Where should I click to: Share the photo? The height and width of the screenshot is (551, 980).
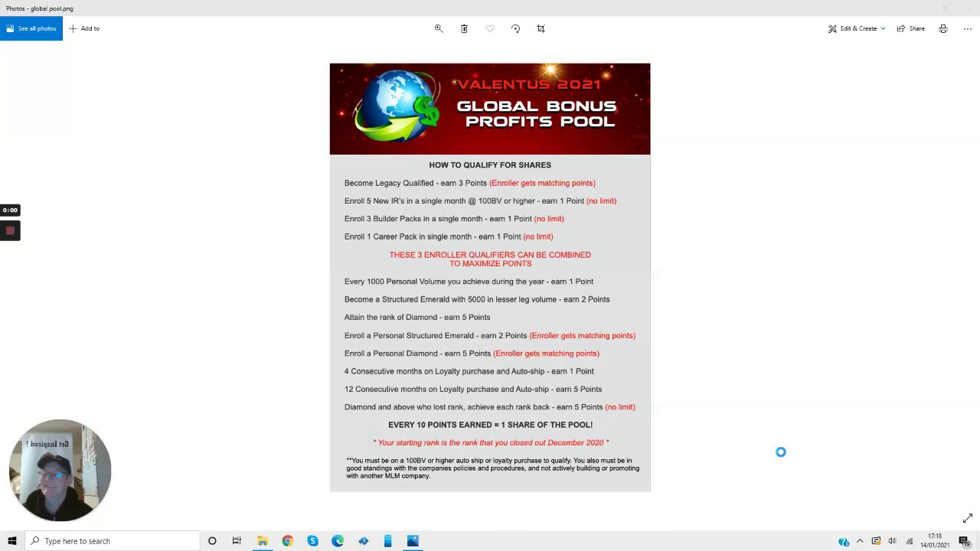(x=911, y=28)
